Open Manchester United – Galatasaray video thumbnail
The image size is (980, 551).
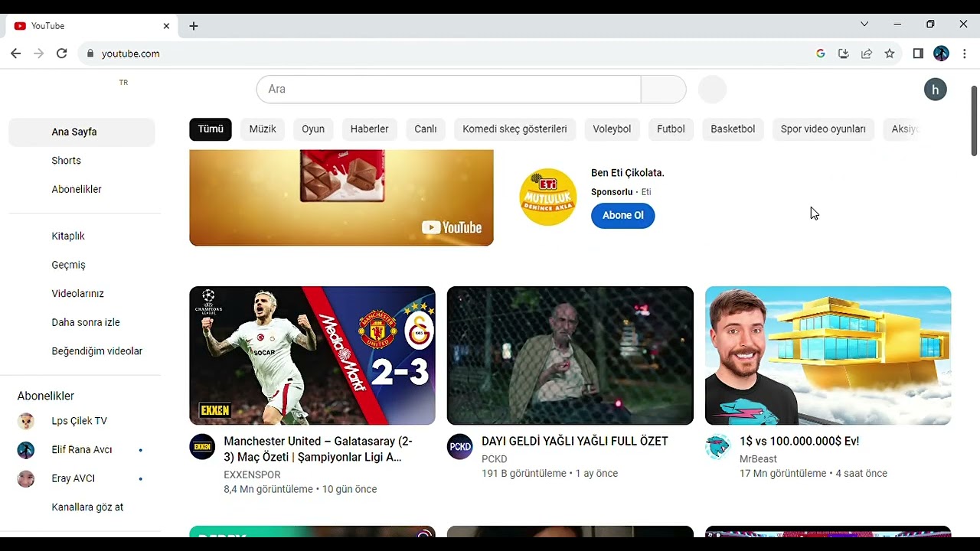(312, 356)
